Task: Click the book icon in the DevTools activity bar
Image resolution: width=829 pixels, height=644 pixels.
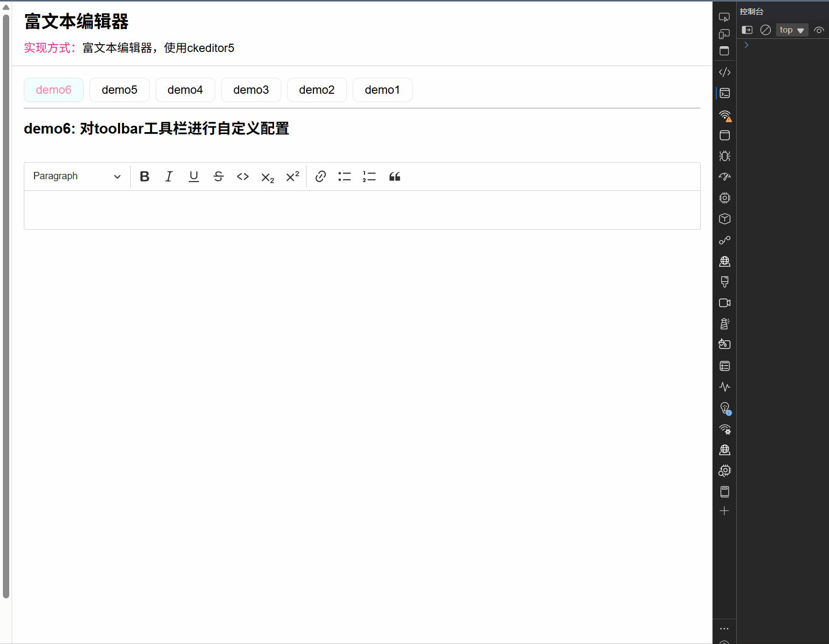Action: coord(725,491)
